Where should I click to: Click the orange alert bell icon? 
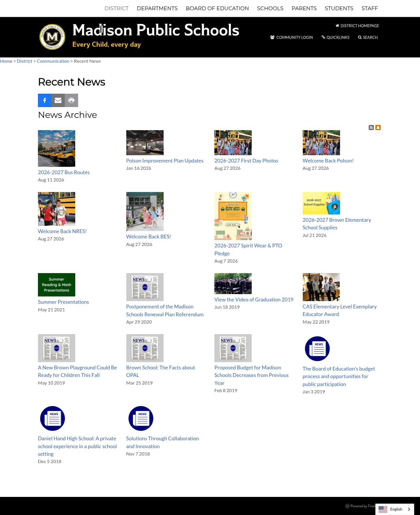pos(378,128)
